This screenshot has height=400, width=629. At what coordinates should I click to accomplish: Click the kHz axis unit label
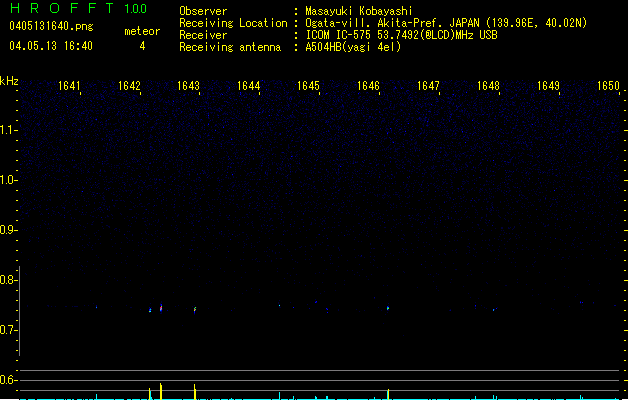pos(9,81)
